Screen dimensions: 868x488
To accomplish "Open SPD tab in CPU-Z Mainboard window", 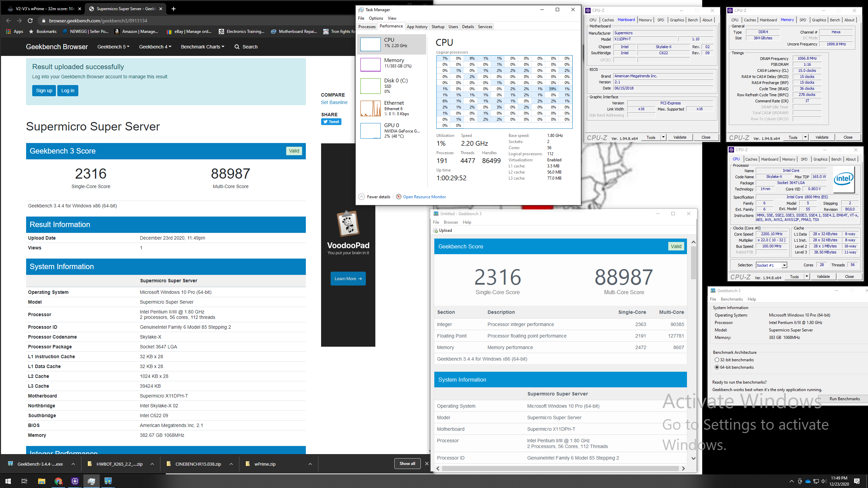I will click(x=660, y=20).
